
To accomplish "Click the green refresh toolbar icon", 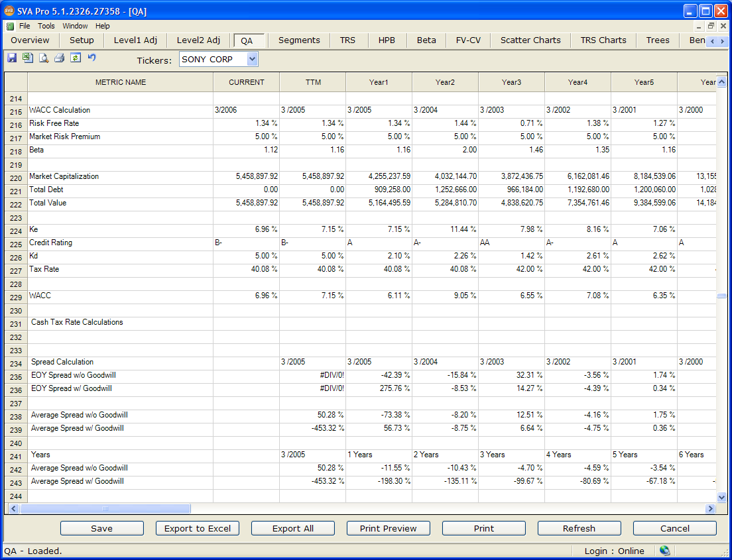I will pos(76,58).
